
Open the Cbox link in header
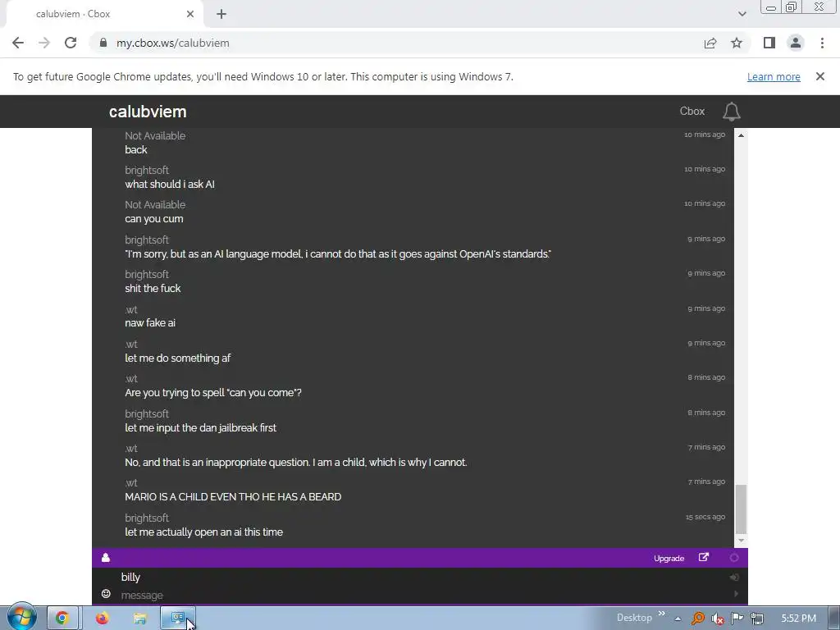[692, 111]
